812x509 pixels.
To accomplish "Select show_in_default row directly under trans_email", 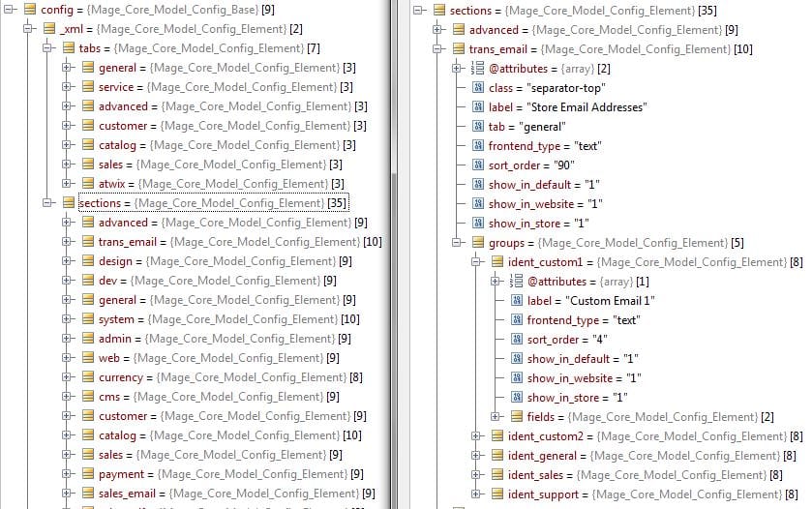I will (544, 184).
